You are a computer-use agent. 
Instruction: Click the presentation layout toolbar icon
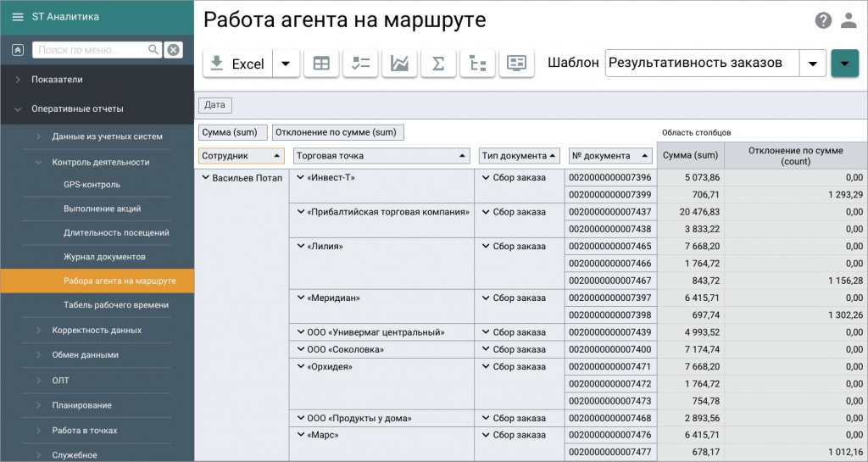click(516, 63)
